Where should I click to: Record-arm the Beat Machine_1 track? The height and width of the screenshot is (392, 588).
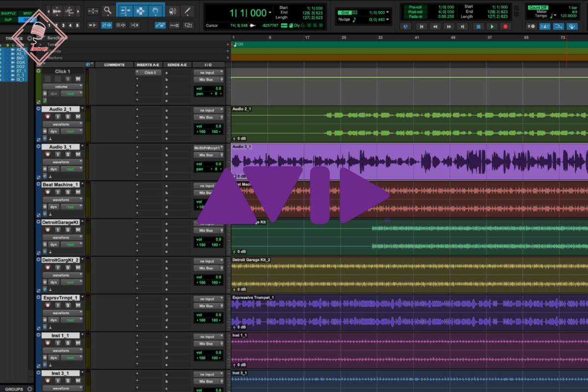pyautogui.click(x=48, y=192)
